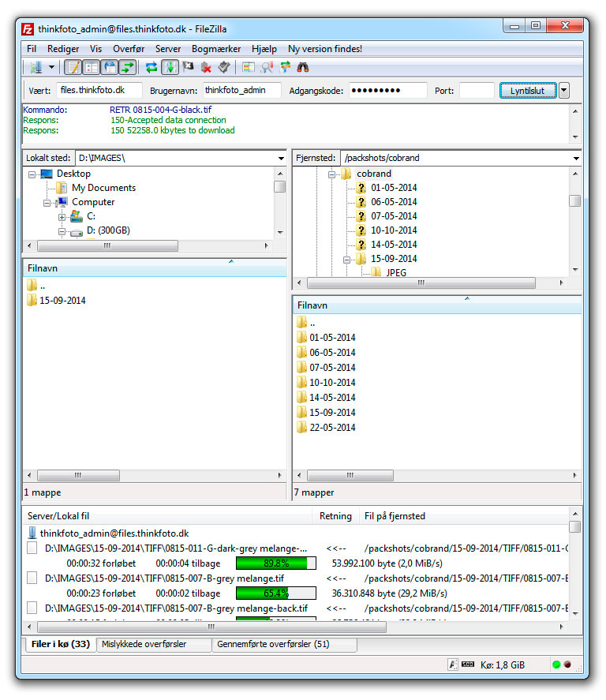Toggle the message log display icon
606x700 pixels.
73,67
